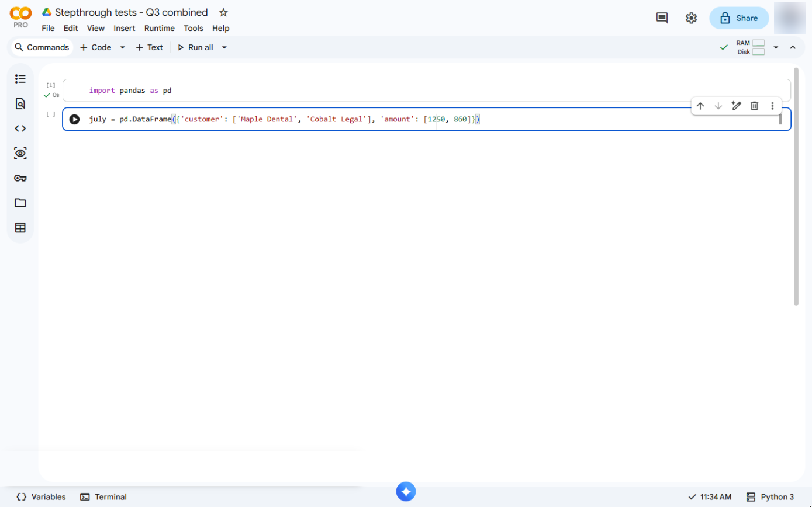Open the Data table sidebar icon
812x507 pixels.
(x=20, y=228)
